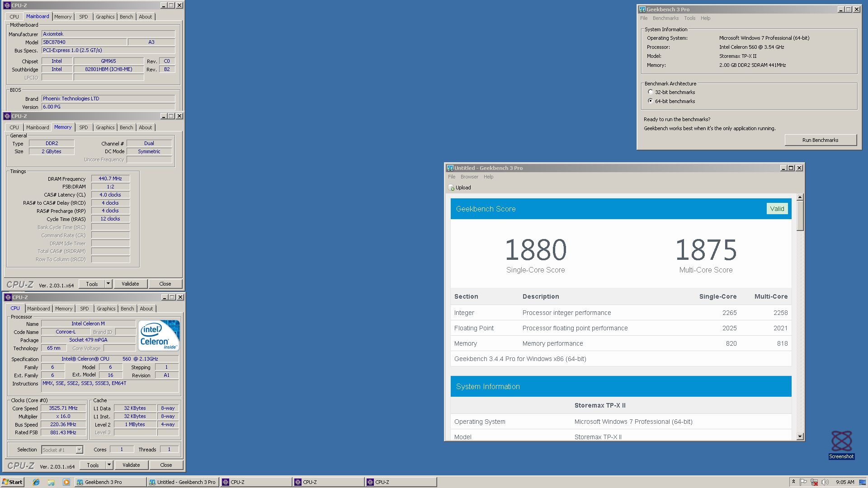Viewport: 868px width, 488px height.
Task: Click the taskbar clock showing 9:05 AM
Action: click(x=845, y=482)
